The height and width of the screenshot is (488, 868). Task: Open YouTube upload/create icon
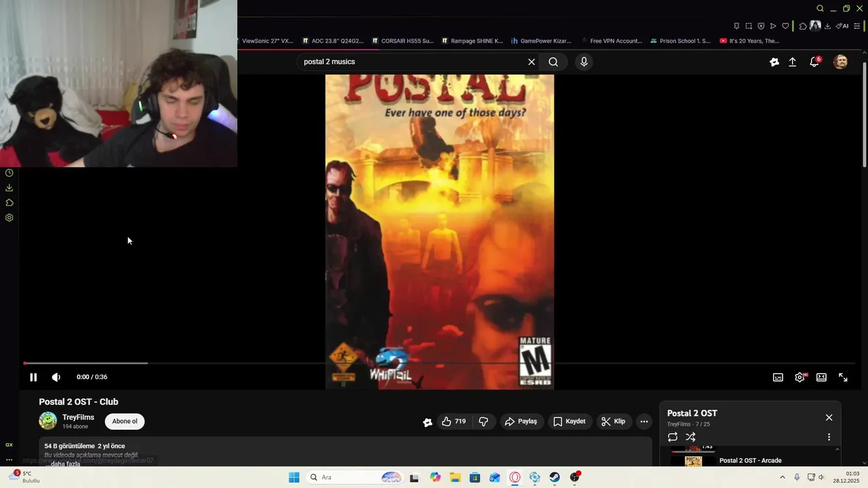coord(792,62)
